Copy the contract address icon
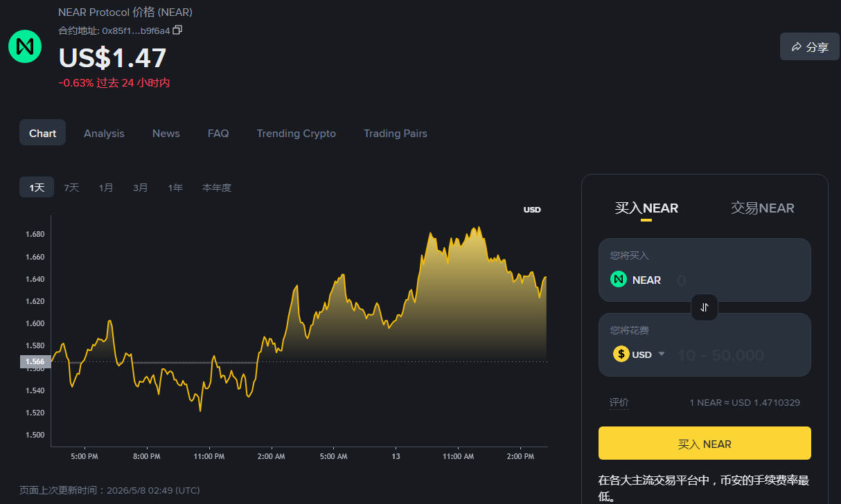841x504 pixels. 177,30
